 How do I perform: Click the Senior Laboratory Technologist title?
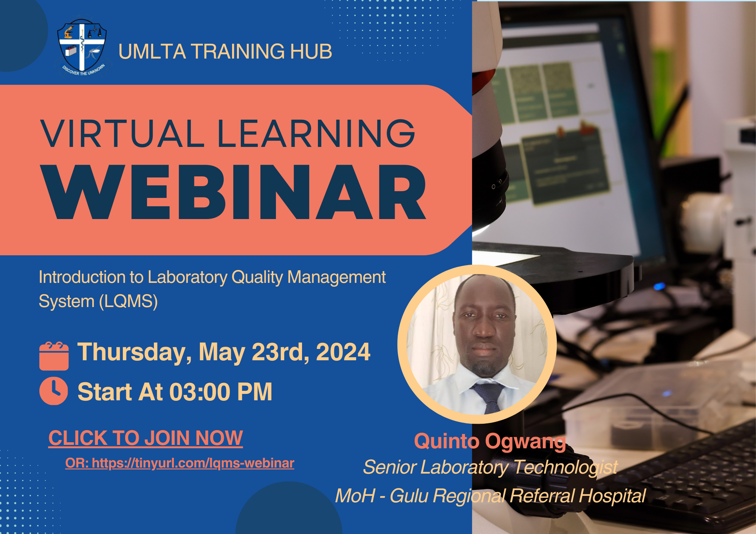click(490, 467)
